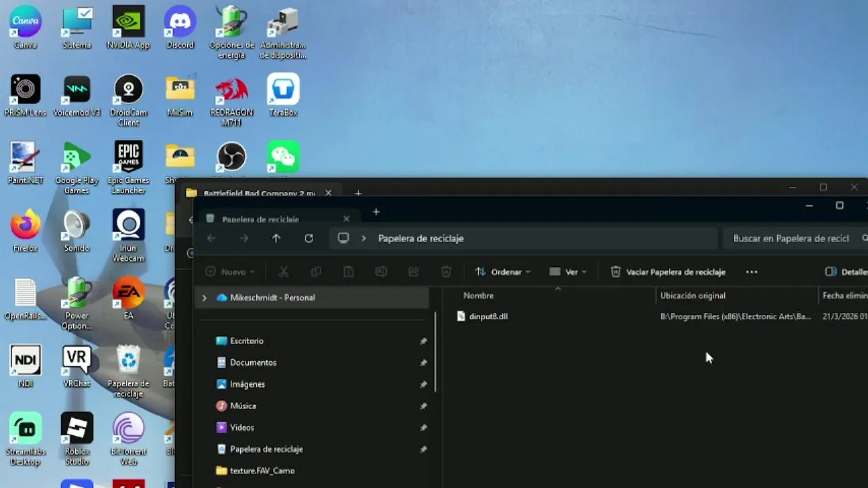Launch VRChat from desktop
The height and width of the screenshot is (488, 868).
point(77,367)
